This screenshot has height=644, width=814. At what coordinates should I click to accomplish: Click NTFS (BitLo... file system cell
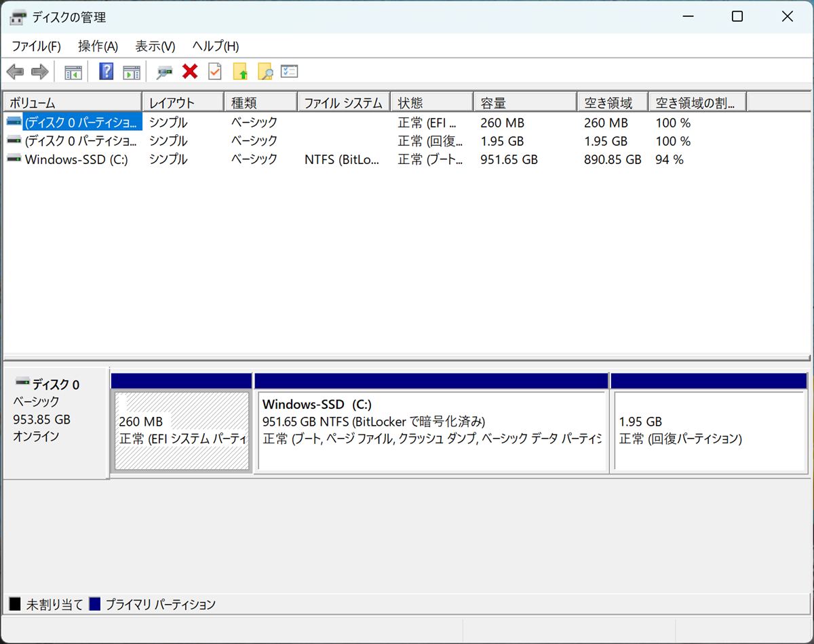(x=343, y=159)
